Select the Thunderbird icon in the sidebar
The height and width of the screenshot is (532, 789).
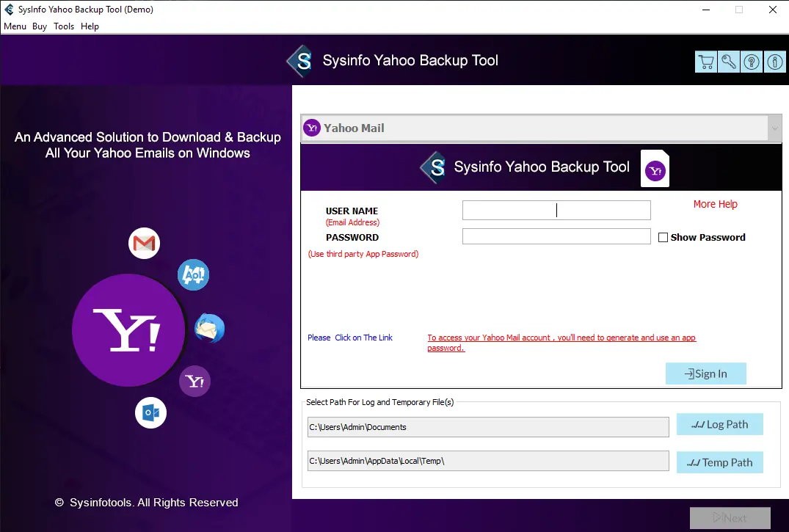coord(208,328)
